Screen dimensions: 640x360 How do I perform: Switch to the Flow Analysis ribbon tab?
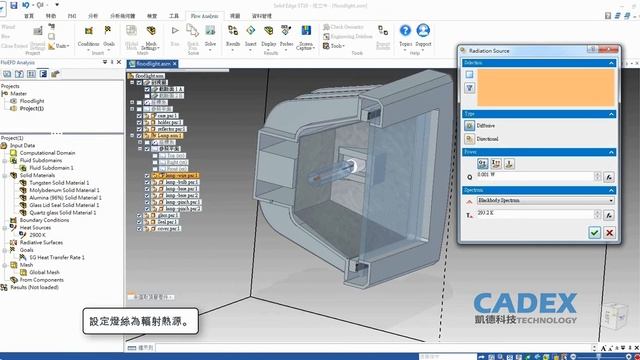(204, 16)
